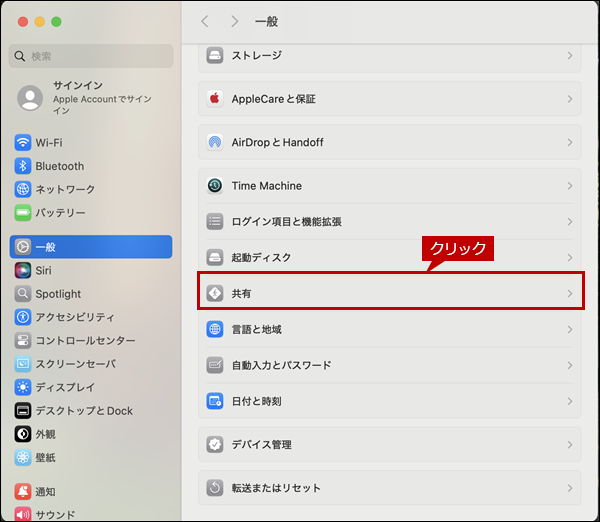
Task: Click ログイン項目と機能拡張 list icon
Action: [x=215, y=222]
